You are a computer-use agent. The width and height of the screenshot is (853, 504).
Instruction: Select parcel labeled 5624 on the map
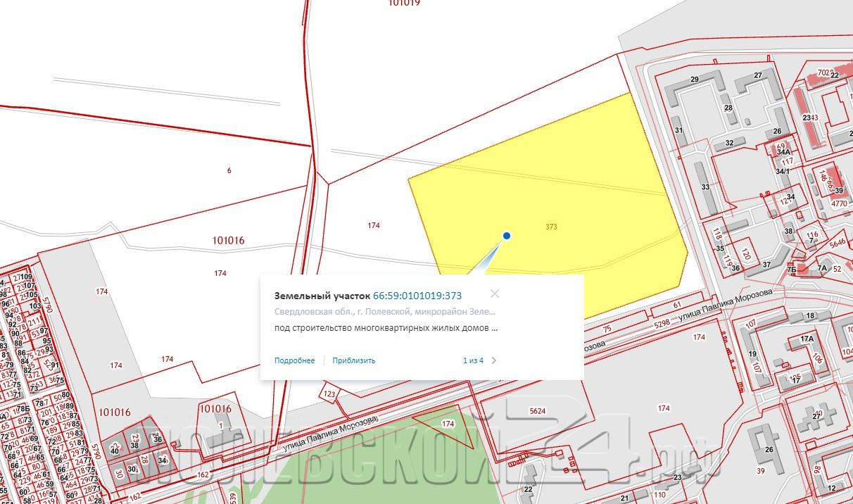538,410
